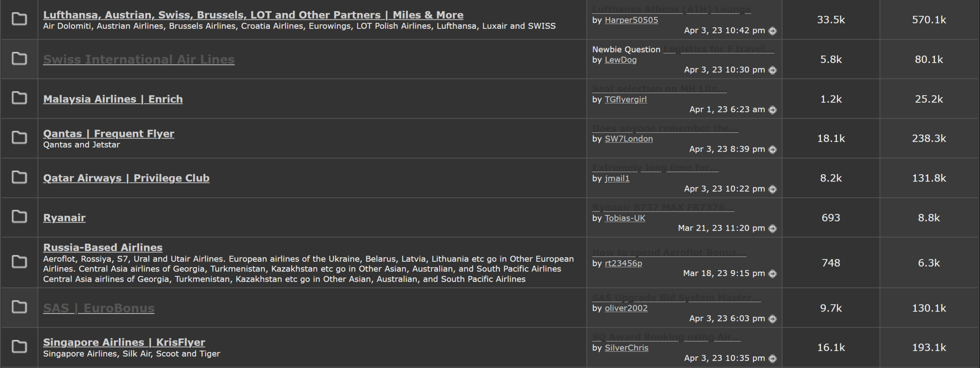This screenshot has width=980, height=368.
Task: Open 'Logistics for F travel' thread link
Action: click(x=718, y=49)
